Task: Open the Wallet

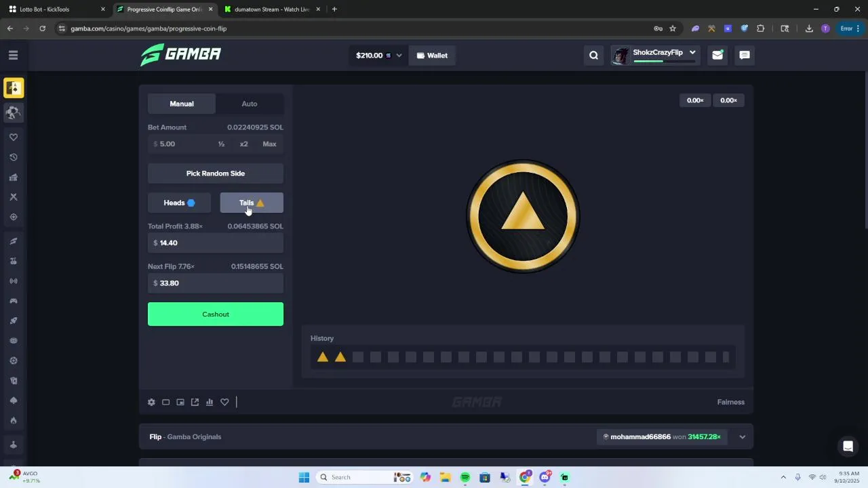Action: 432,56
